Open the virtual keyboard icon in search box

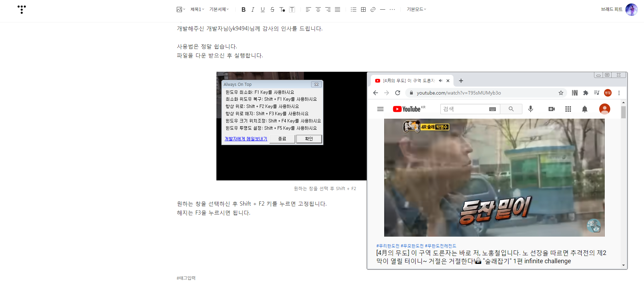tap(493, 109)
